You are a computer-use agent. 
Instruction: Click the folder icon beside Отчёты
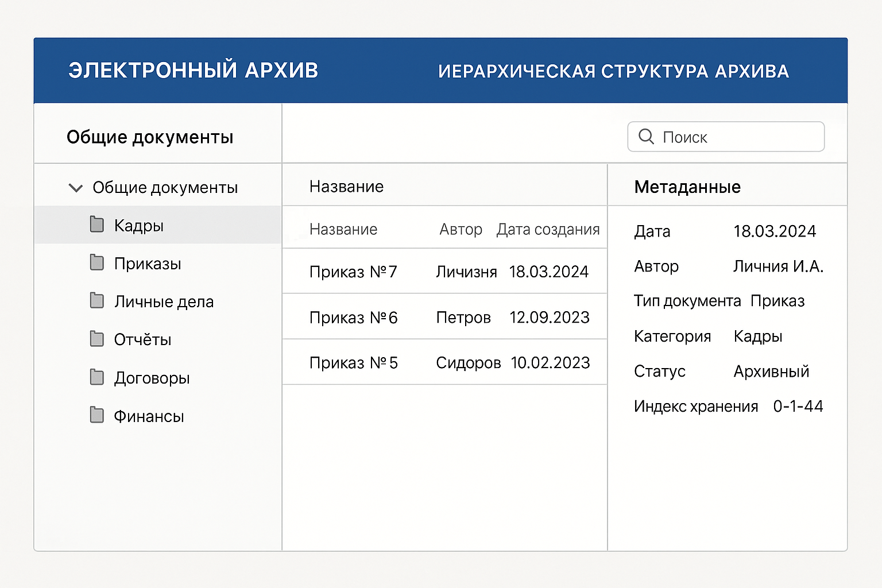[x=97, y=339]
